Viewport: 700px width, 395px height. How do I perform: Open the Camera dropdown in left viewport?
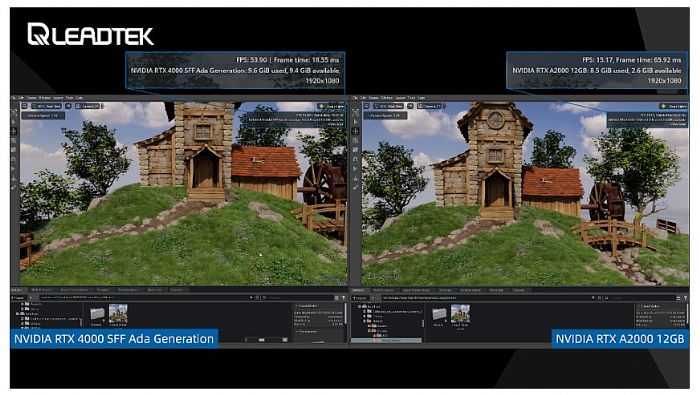pyautogui.click(x=88, y=106)
